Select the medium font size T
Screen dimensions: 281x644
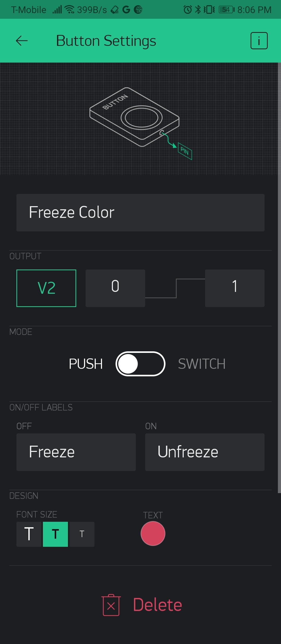click(55, 534)
